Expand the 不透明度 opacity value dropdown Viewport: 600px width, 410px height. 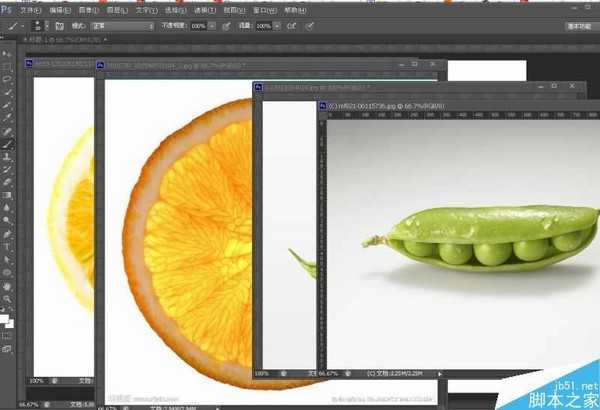[x=212, y=26]
